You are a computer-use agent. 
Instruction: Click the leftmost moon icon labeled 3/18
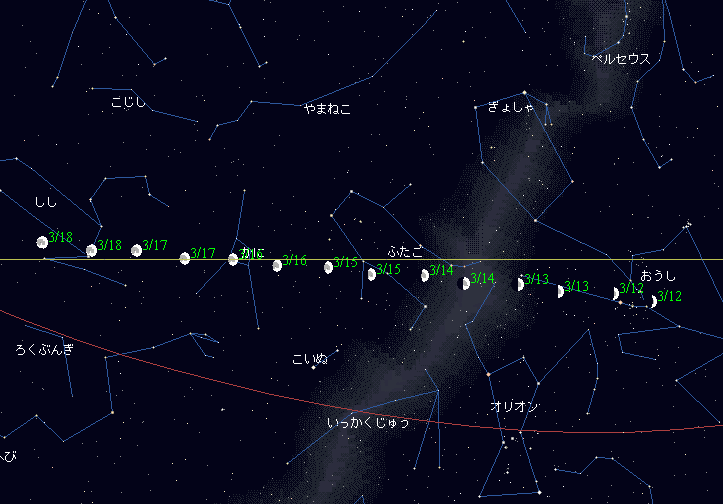click(42, 242)
